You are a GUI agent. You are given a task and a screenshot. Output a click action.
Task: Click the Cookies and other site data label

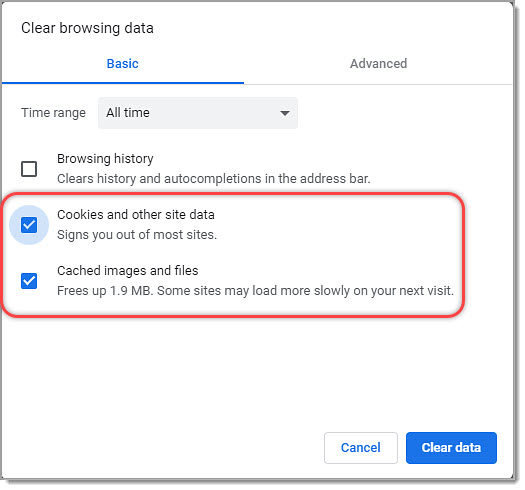[x=136, y=215]
